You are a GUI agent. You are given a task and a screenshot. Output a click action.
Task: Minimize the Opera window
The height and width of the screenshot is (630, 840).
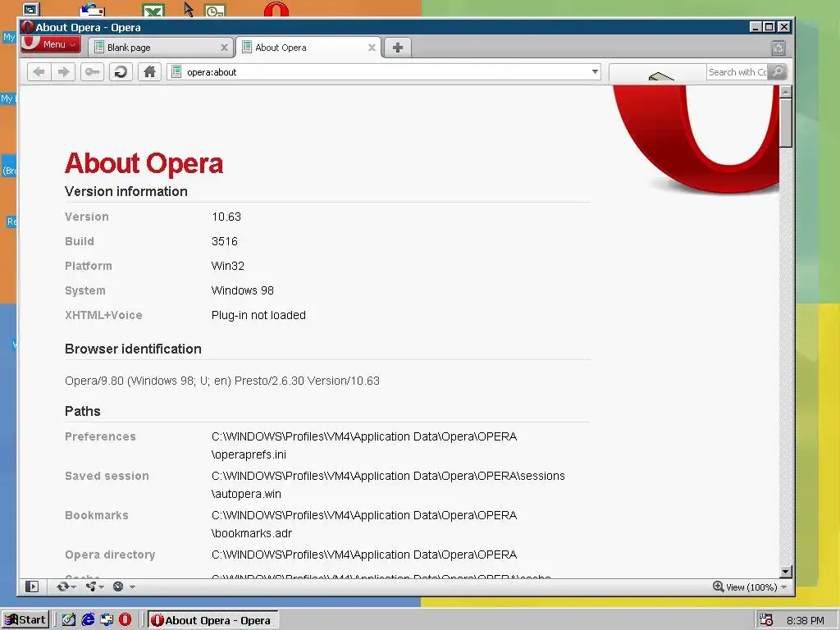(756, 27)
